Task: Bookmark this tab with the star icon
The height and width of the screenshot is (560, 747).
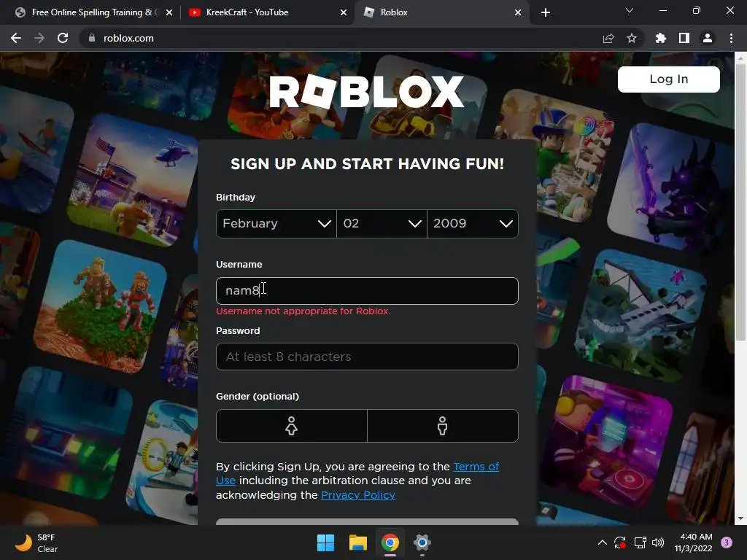Action: click(x=632, y=38)
